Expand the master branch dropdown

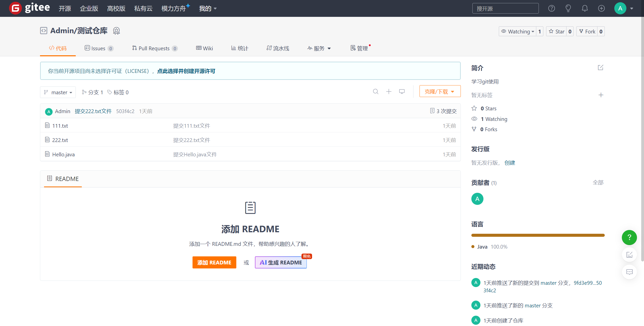[x=58, y=92]
